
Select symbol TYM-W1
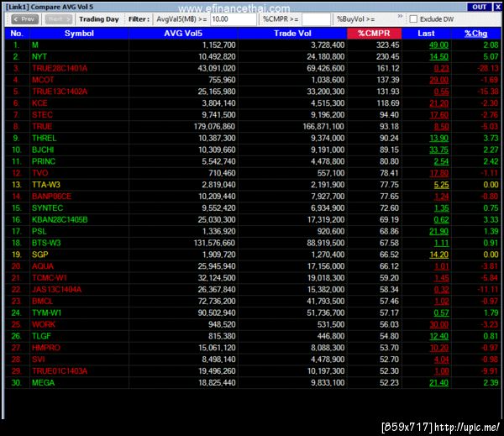pyautogui.click(x=46, y=313)
